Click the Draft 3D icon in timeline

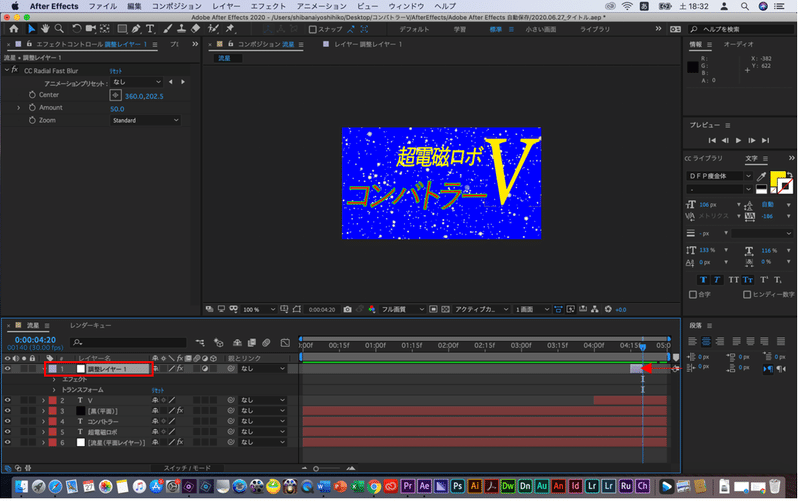[218, 343]
